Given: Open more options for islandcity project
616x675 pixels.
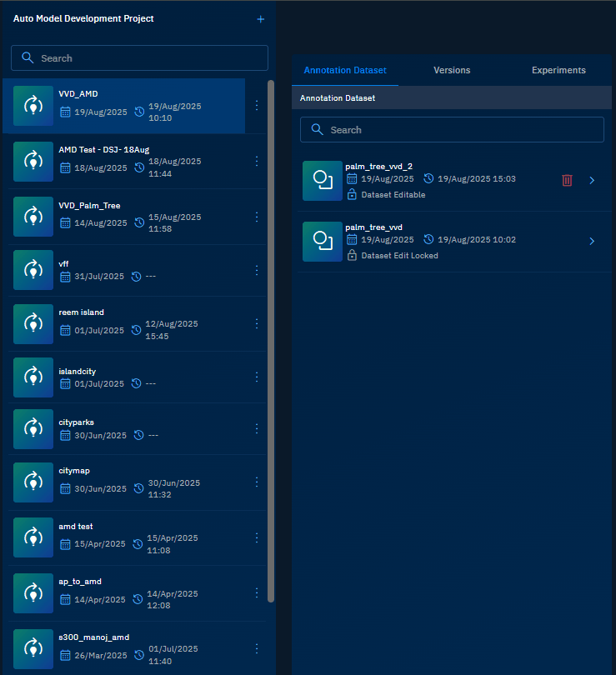Looking at the screenshot, I should click(257, 377).
